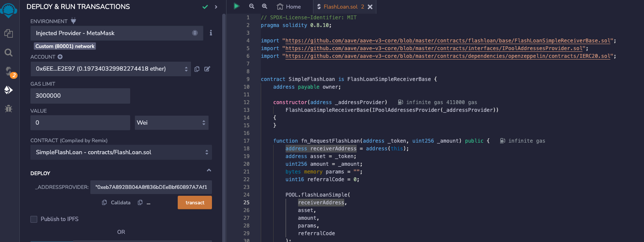Open the SimpleFlashLoan contract dropdown
The image size is (644, 242).
click(121, 152)
